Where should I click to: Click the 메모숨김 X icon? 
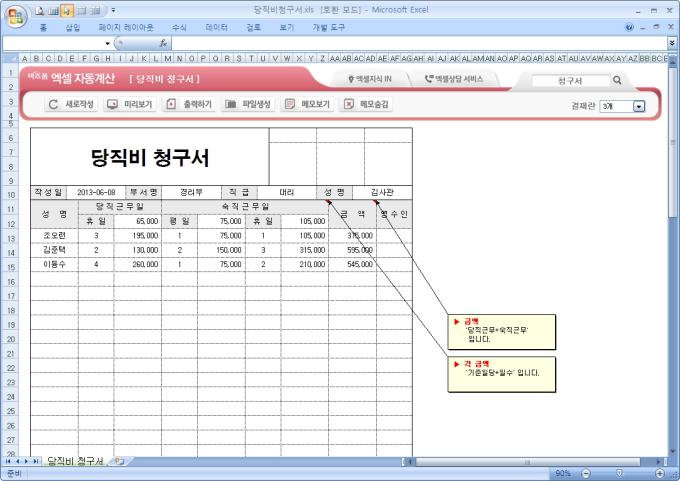pos(349,104)
